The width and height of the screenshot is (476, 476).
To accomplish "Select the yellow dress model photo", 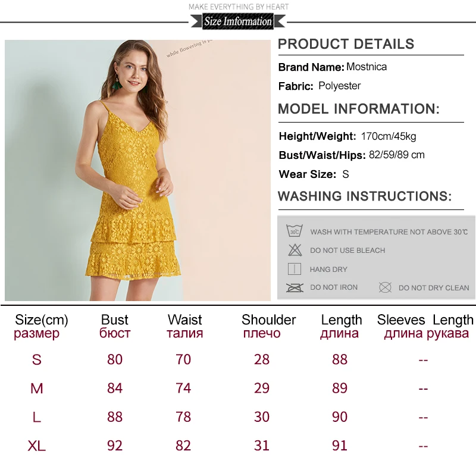I will click(x=137, y=170).
